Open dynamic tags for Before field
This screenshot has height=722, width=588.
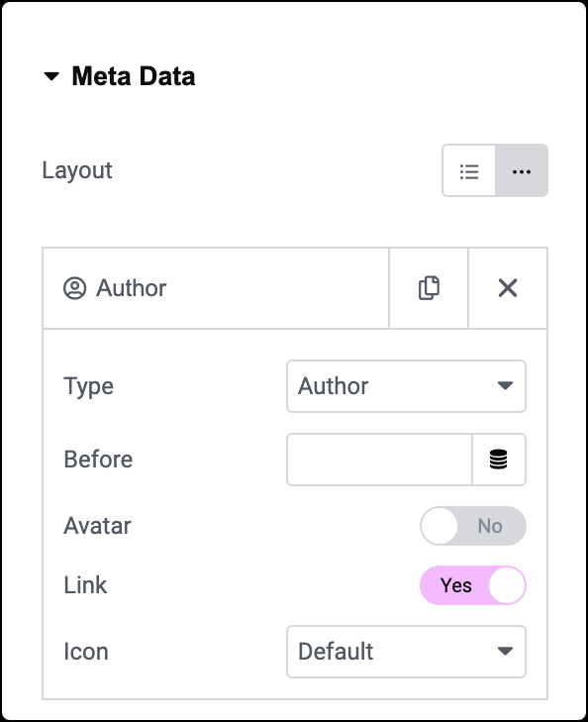coord(499,460)
